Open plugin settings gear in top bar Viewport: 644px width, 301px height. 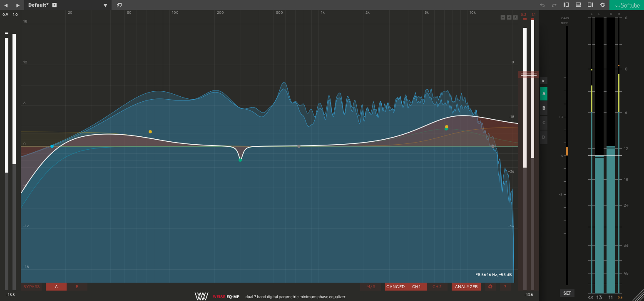pyautogui.click(x=602, y=5)
